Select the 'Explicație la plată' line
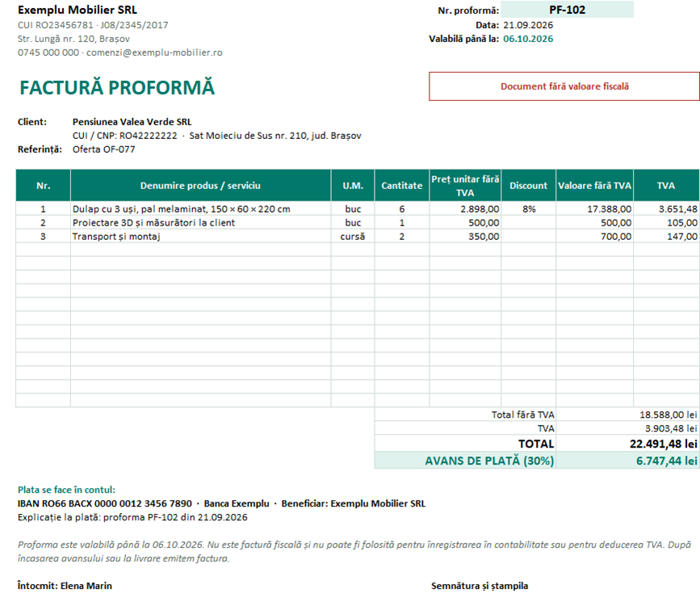700x606 pixels. coord(132,517)
